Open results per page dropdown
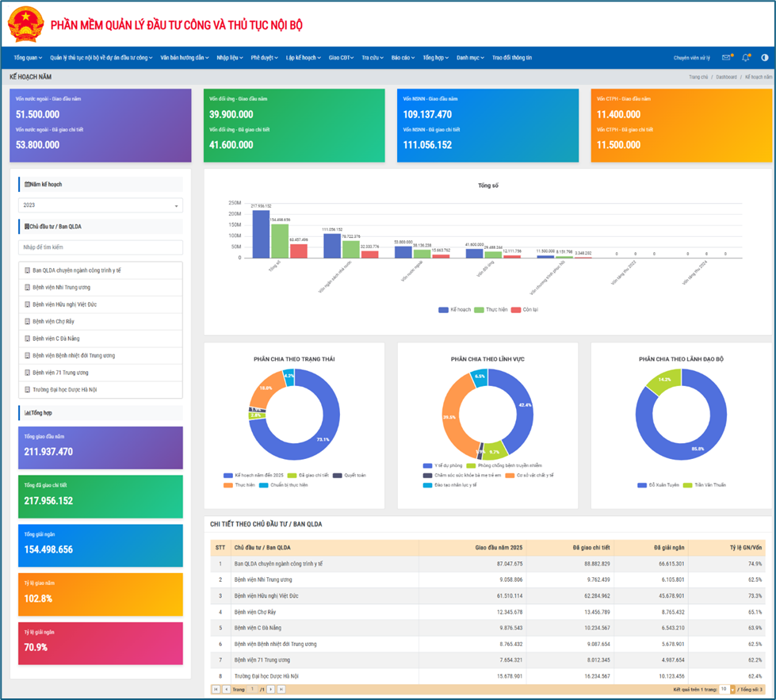776x700 pixels. click(x=728, y=690)
